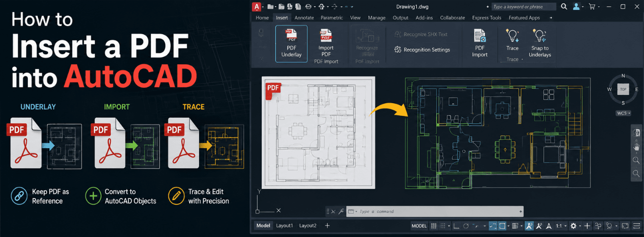Click the Open folder icon in quick access
The height and width of the screenshot is (237, 644).
click(270, 7)
